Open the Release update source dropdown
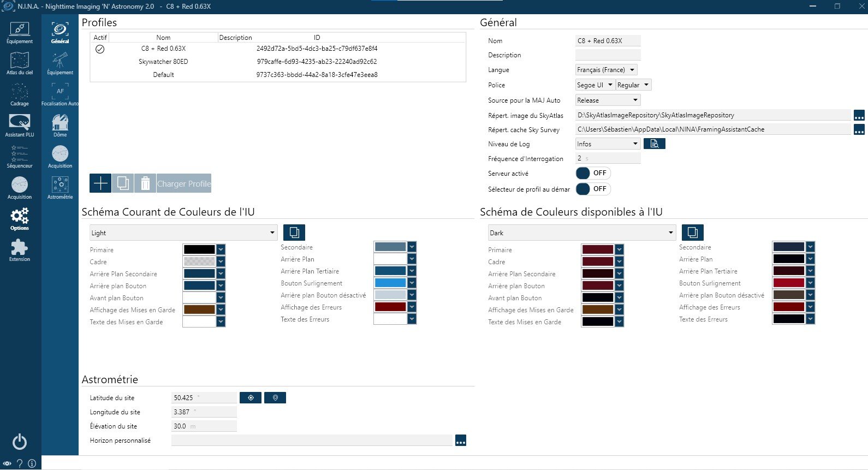This screenshot has height=470, width=868. click(x=608, y=100)
